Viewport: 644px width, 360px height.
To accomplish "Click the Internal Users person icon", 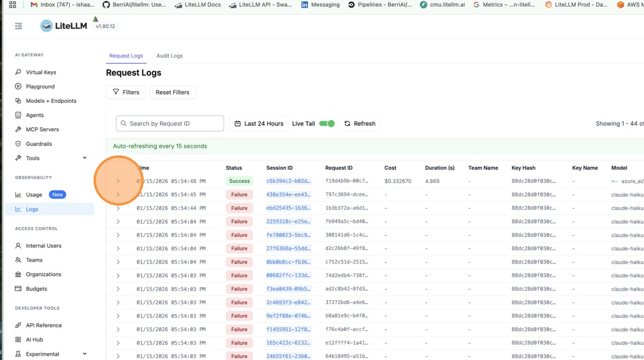I will coord(18,246).
